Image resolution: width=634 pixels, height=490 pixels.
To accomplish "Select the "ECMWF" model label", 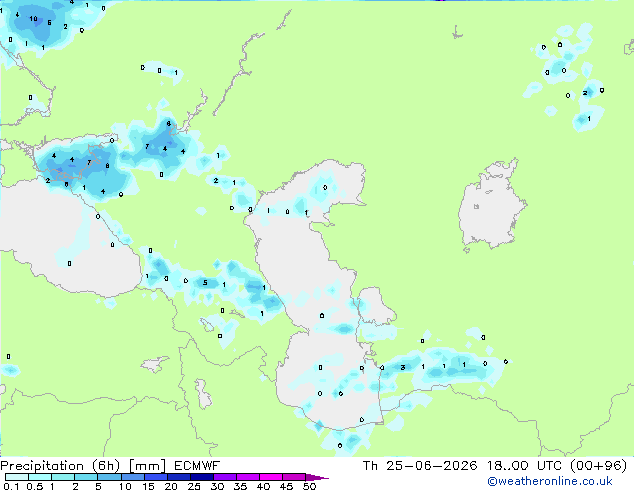I will point(197,466).
